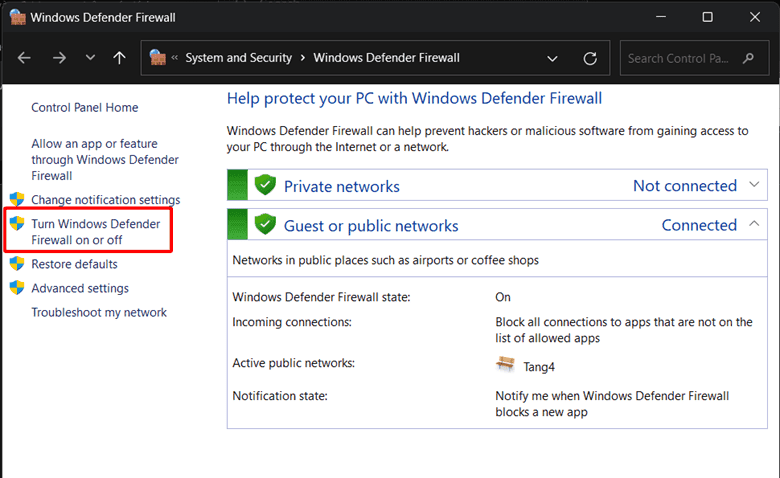The image size is (780, 478).
Task: Click Not connected status text
Action: (x=685, y=186)
